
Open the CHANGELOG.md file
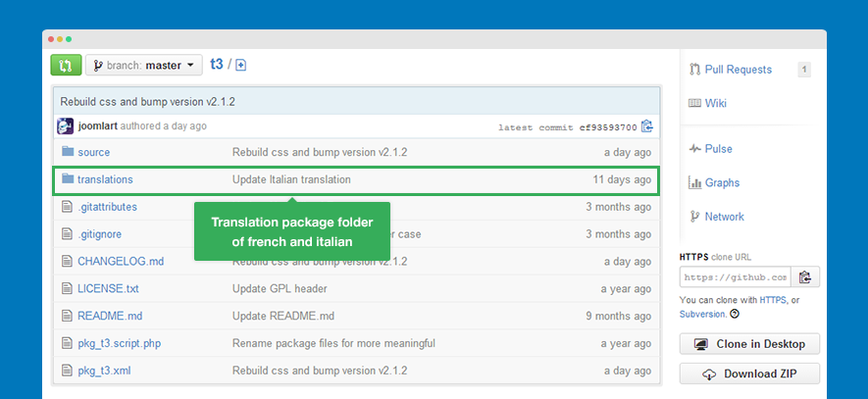(120, 262)
